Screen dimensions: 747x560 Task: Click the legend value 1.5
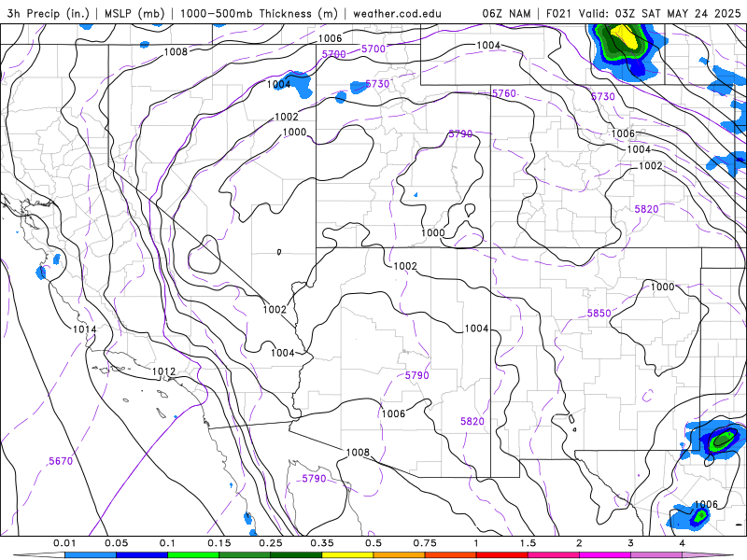(528, 543)
